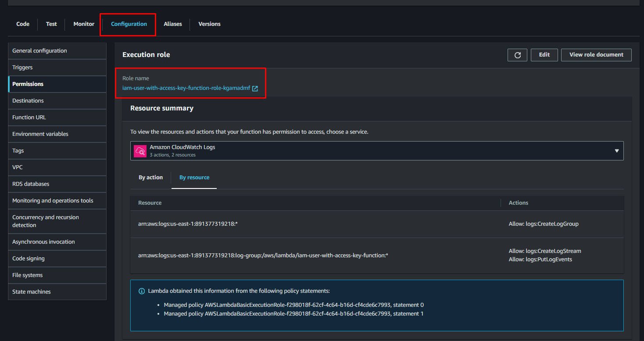644x341 pixels.
Task: Choose Triggers from the sidebar
Action: 22,67
